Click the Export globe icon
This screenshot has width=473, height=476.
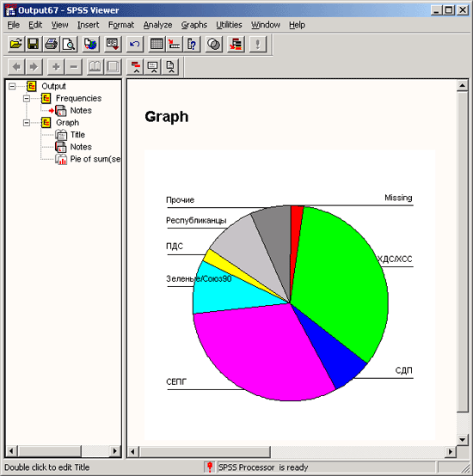[90, 45]
